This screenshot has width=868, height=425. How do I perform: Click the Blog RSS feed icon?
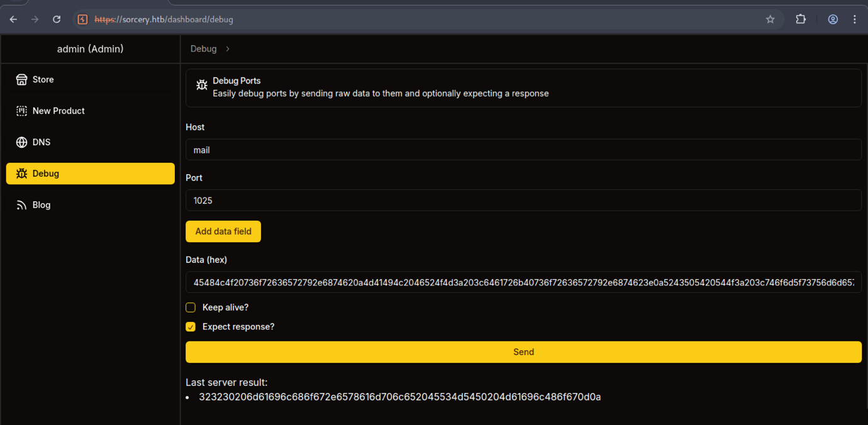[21, 205]
